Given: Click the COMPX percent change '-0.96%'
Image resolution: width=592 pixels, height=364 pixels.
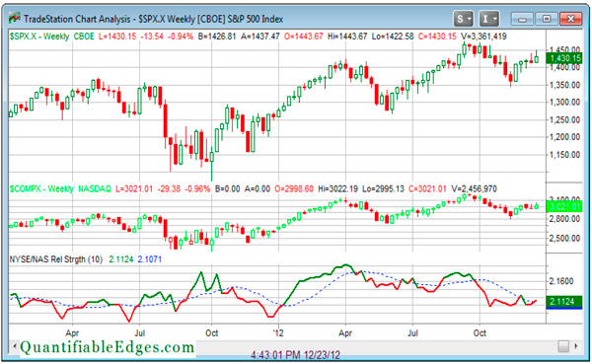Looking at the screenshot, I should coord(197,188).
